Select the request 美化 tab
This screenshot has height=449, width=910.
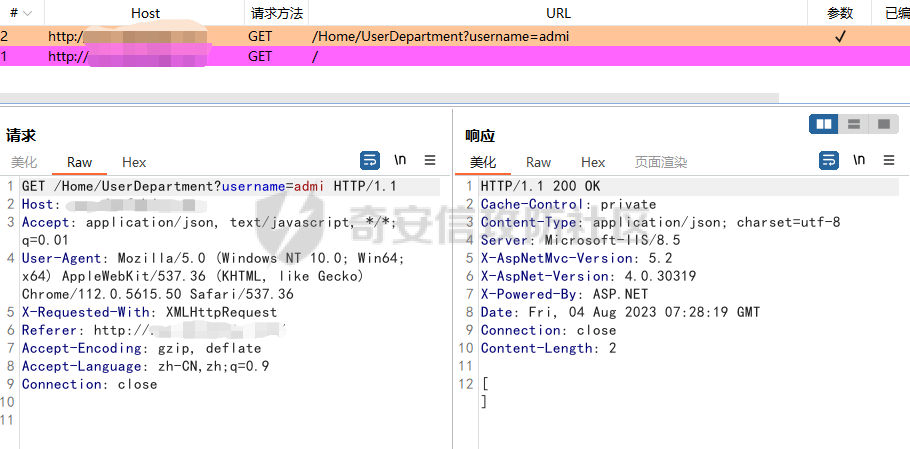[x=24, y=162]
